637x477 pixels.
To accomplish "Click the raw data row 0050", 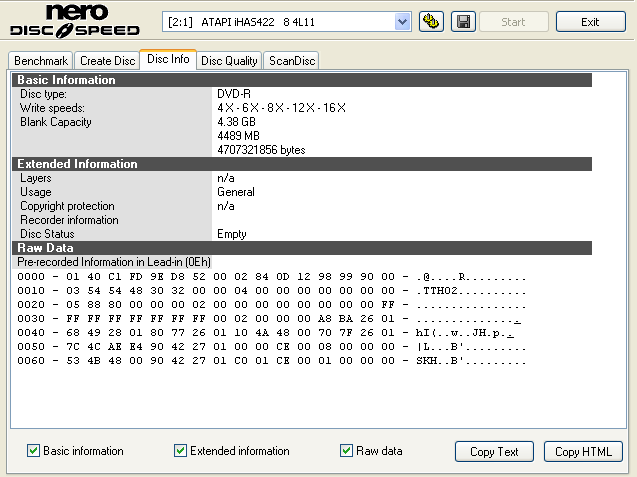I will [x=272, y=347].
